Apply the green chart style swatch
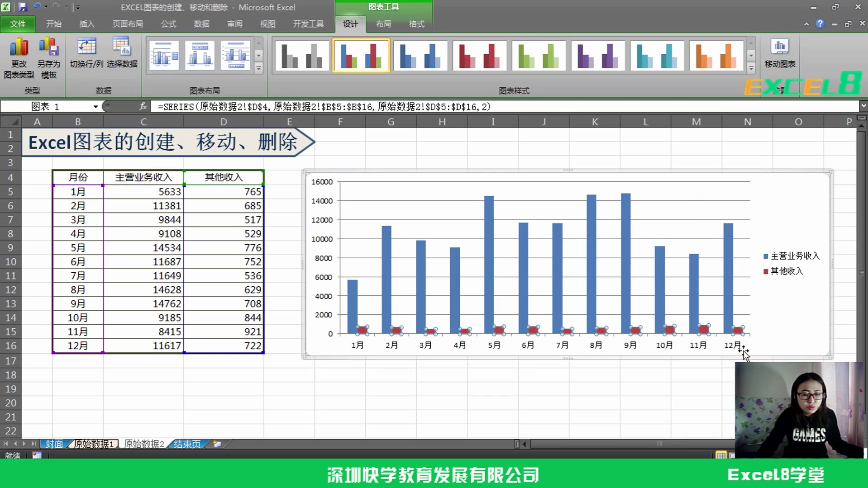The height and width of the screenshot is (488, 868). 539,55
